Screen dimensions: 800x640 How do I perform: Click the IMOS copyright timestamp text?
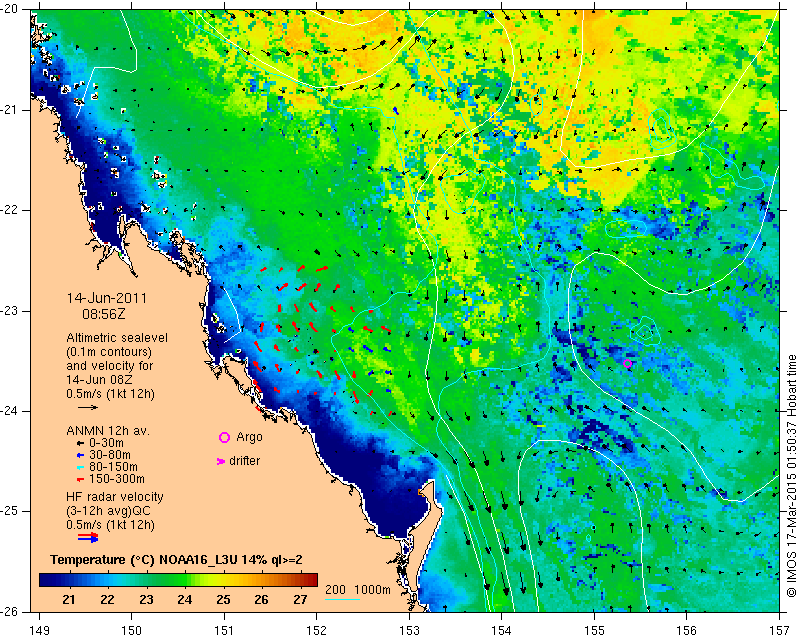tap(791, 476)
